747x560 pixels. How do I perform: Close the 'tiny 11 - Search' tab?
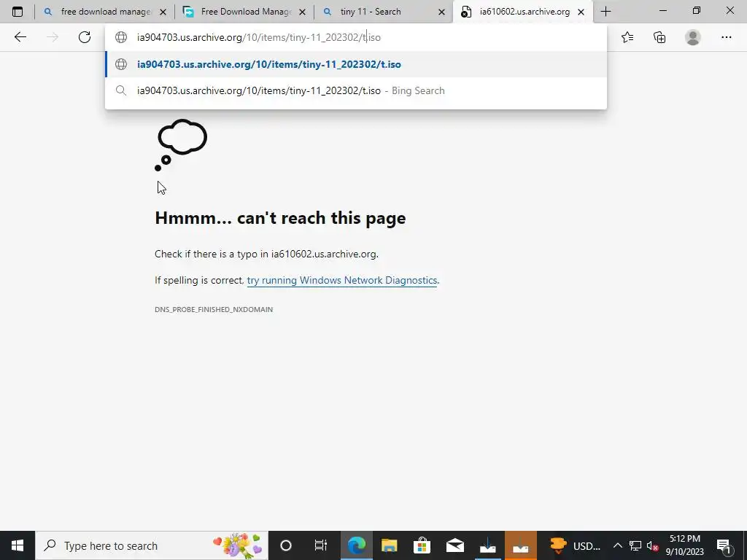click(441, 12)
